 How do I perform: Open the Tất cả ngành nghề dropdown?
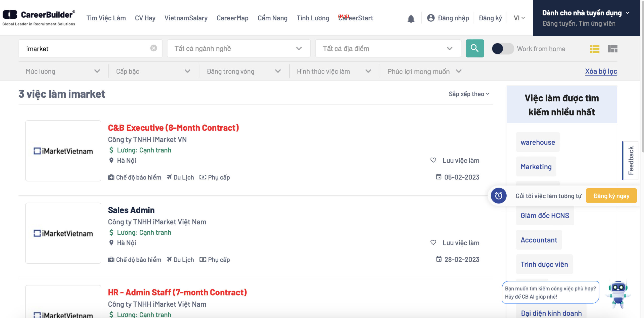click(x=238, y=48)
